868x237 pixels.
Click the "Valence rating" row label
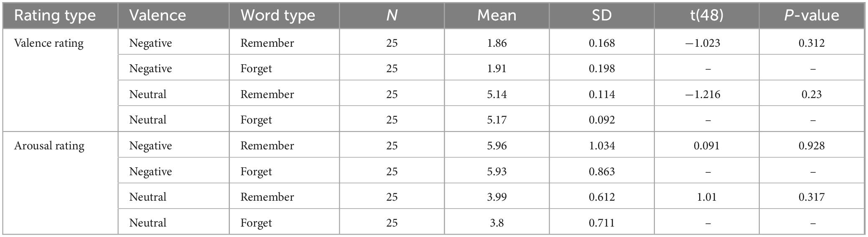pyautogui.click(x=49, y=43)
